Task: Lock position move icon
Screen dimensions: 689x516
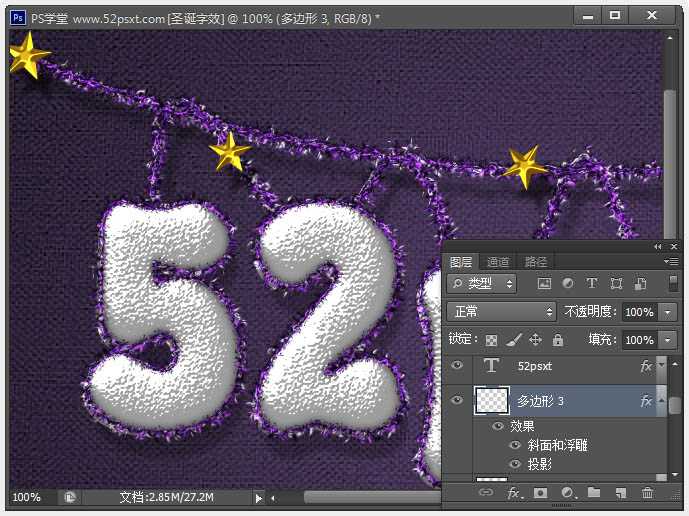Action: click(x=535, y=339)
